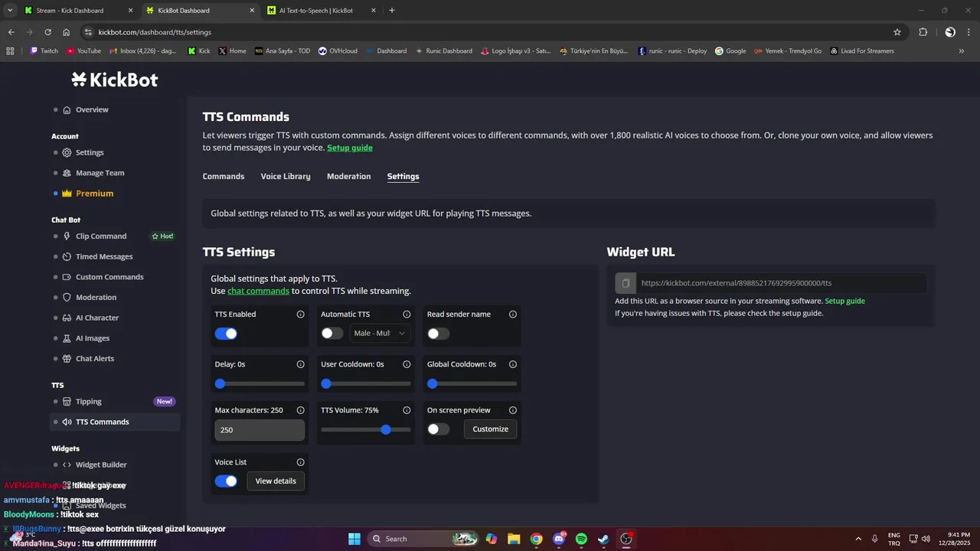Click the User Cooldown slider handle
This screenshot has width=980, height=551.
(x=326, y=383)
